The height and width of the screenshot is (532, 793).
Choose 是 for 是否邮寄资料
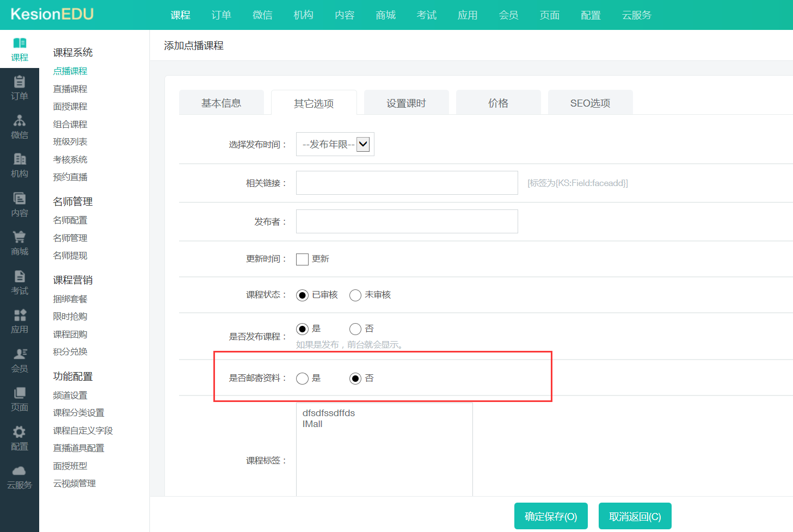coord(302,379)
